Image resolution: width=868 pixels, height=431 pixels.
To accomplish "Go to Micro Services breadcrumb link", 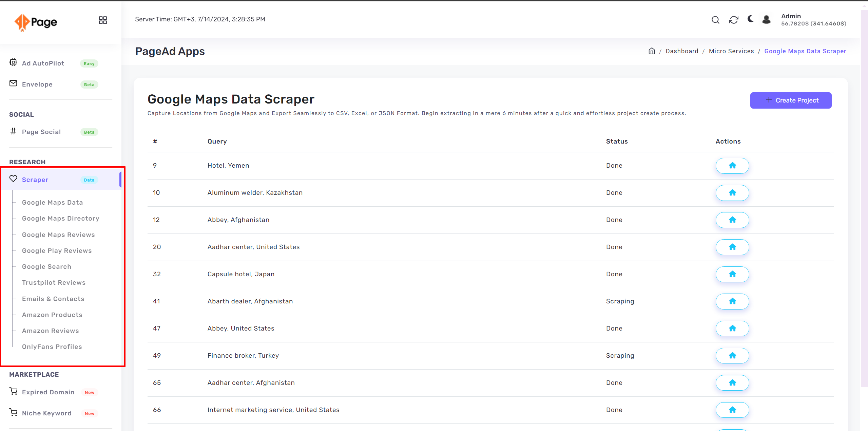I will point(731,51).
